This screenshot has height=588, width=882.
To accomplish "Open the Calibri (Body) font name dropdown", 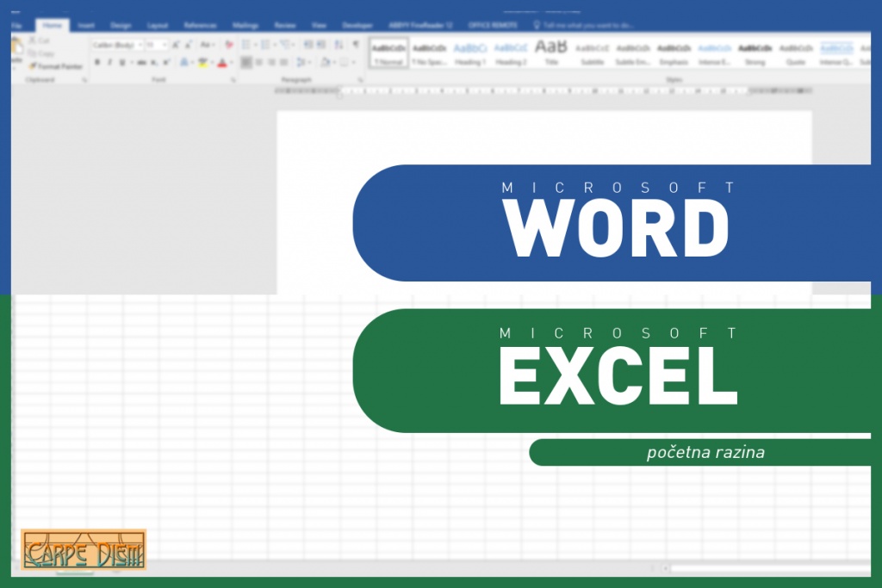I will tap(115, 45).
